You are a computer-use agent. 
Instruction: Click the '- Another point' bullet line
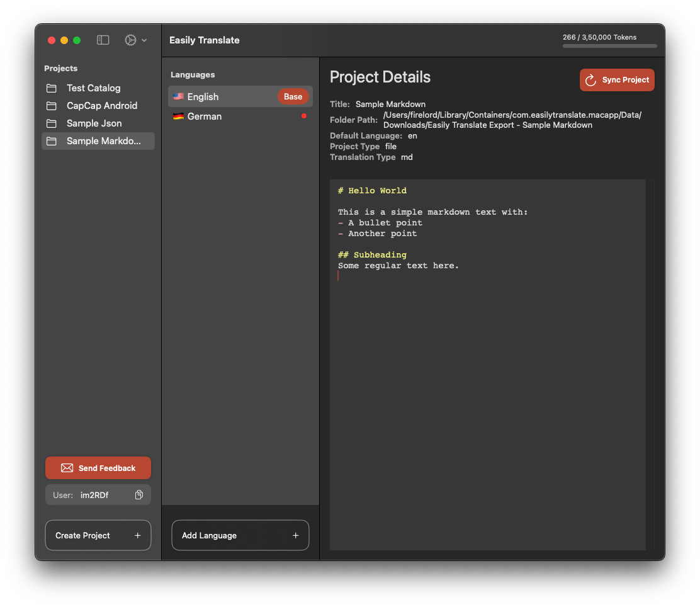coord(377,234)
